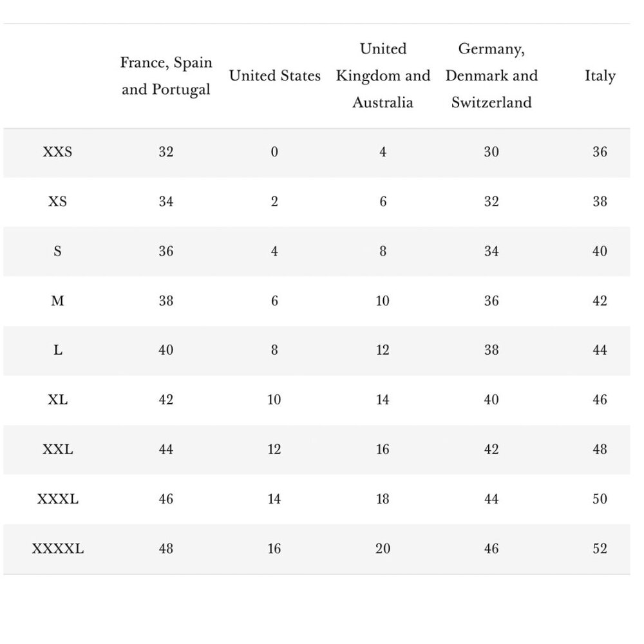Select the S size row label
Viewport: 644px width, 644px height.
click(x=57, y=251)
